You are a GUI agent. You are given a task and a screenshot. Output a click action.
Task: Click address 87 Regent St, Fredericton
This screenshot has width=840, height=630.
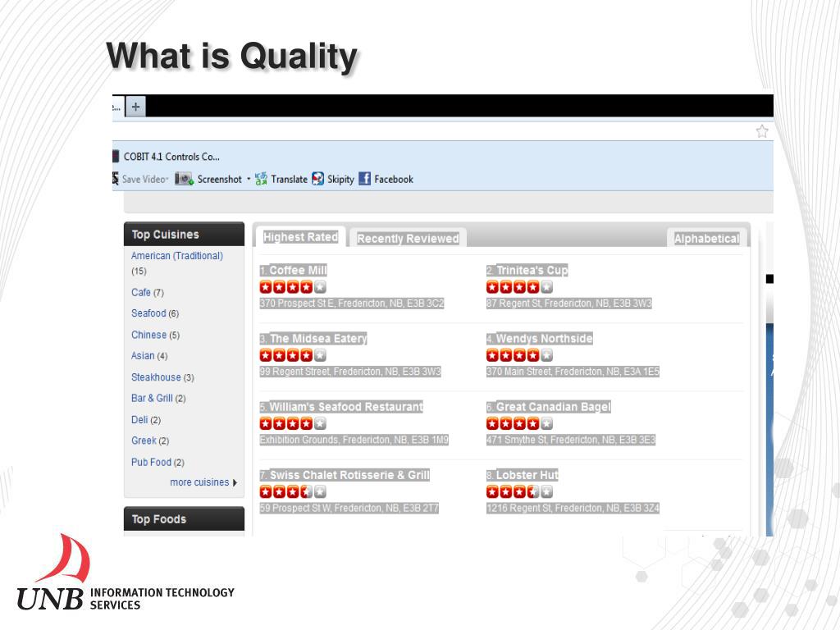(569, 304)
